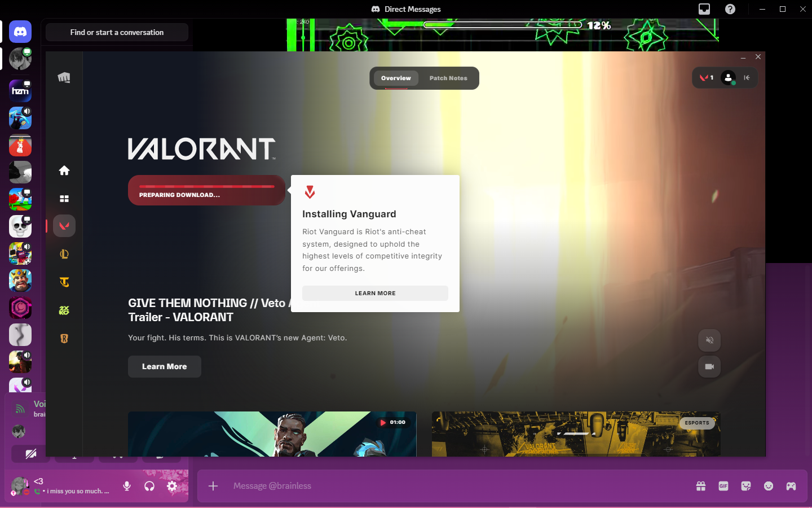Image resolution: width=812 pixels, height=508 pixels.
Task: Select League of Legends in Riot sidebar
Action: (x=64, y=254)
